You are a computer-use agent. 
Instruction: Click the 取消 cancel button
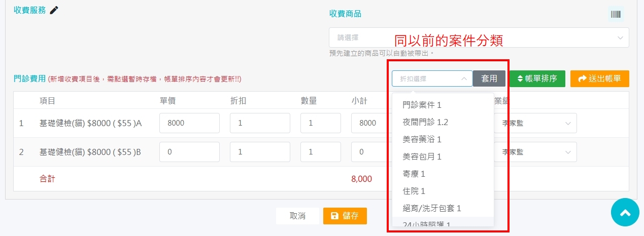point(297,216)
